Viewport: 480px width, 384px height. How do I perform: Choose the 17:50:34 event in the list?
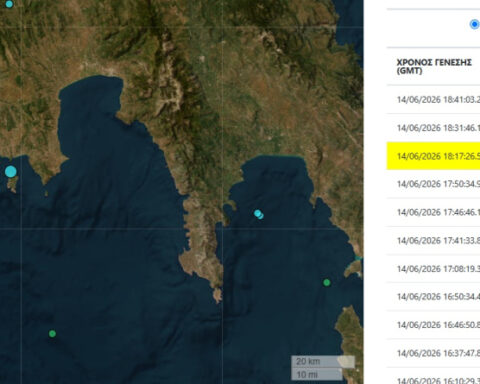(x=433, y=184)
